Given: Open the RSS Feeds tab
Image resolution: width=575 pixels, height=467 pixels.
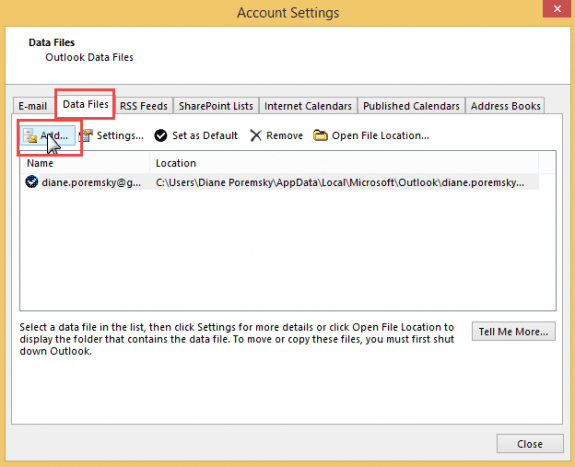Looking at the screenshot, I should [x=143, y=106].
